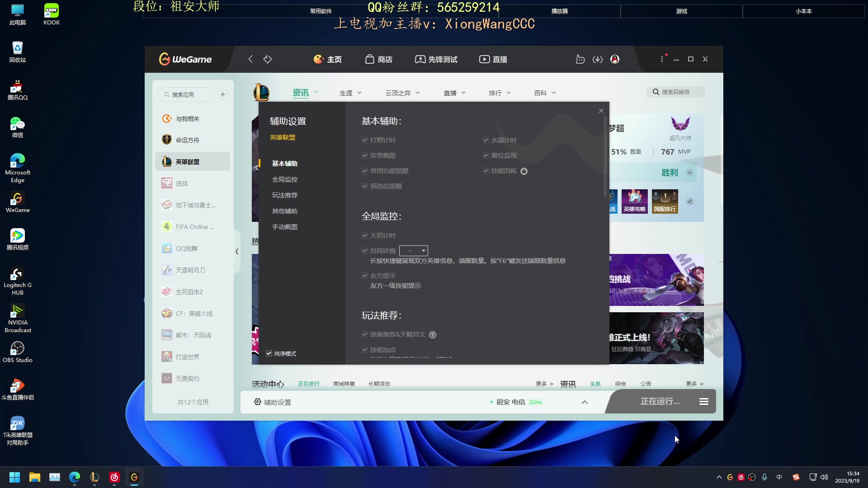Click the user avatar in the title bar
This screenshot has height=488, width=868.
(614, 59)
